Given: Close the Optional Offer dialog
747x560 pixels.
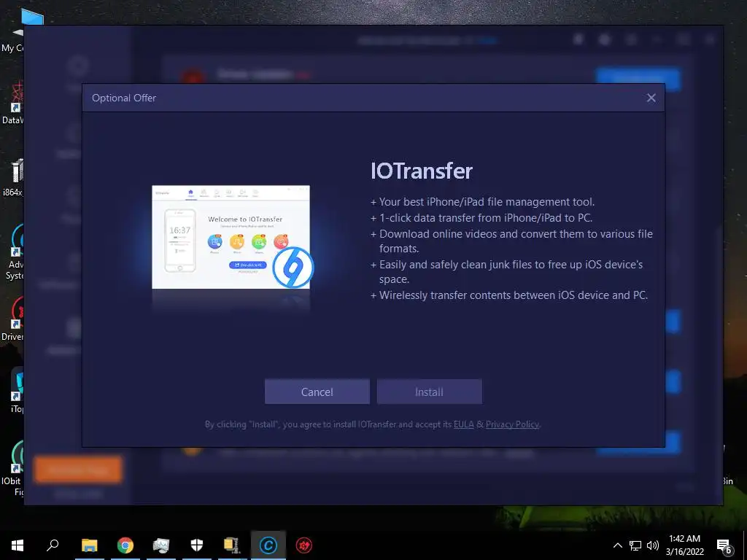Looking at the screenshot, I should pos(651,98).
